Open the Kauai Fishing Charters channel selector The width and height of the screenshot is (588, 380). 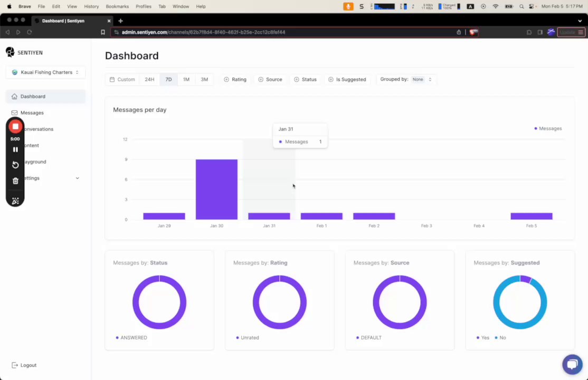click(45, 72)
